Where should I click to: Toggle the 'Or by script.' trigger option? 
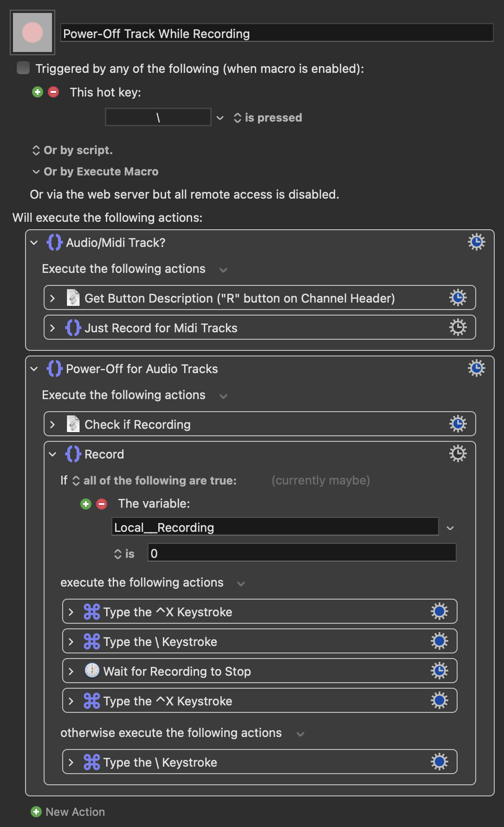pyautogui.click(x=72, y=150)
